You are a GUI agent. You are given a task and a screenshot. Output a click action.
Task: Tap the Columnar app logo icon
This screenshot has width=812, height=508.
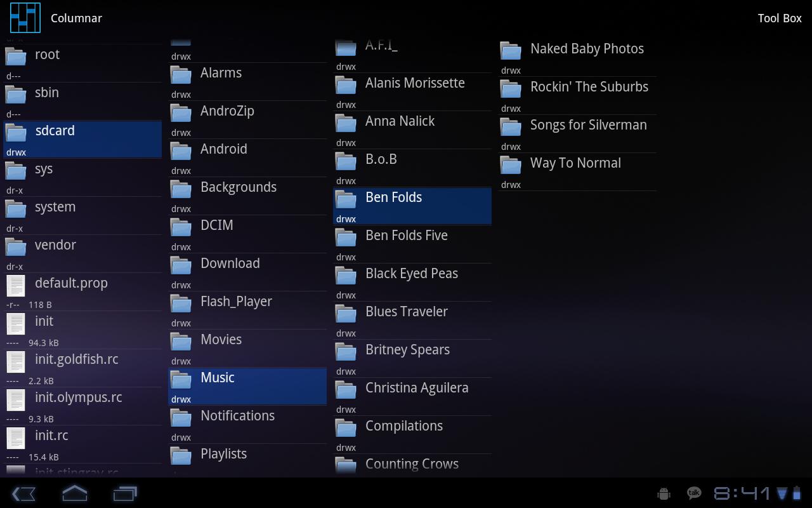click(x=25, y=18)
